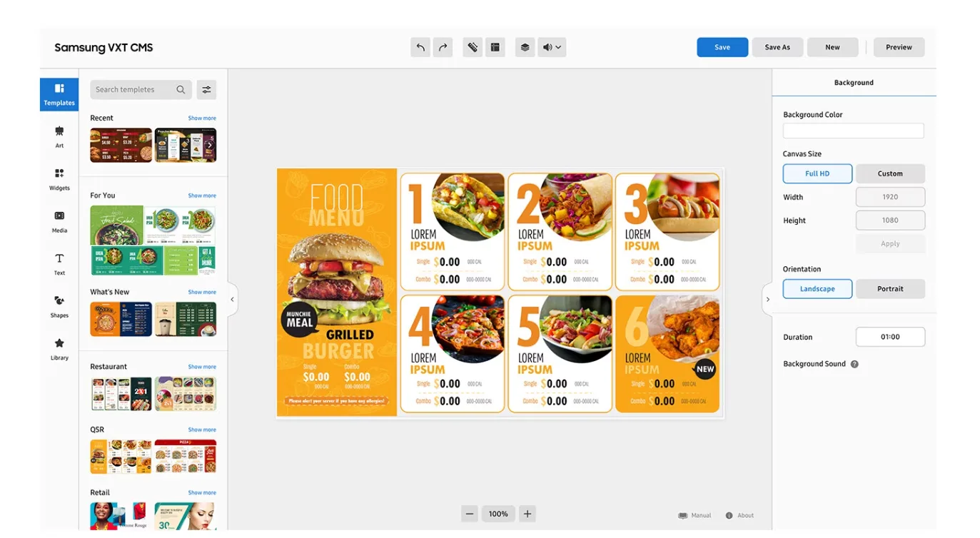Select the ruler tool icon

click(473, 48)
